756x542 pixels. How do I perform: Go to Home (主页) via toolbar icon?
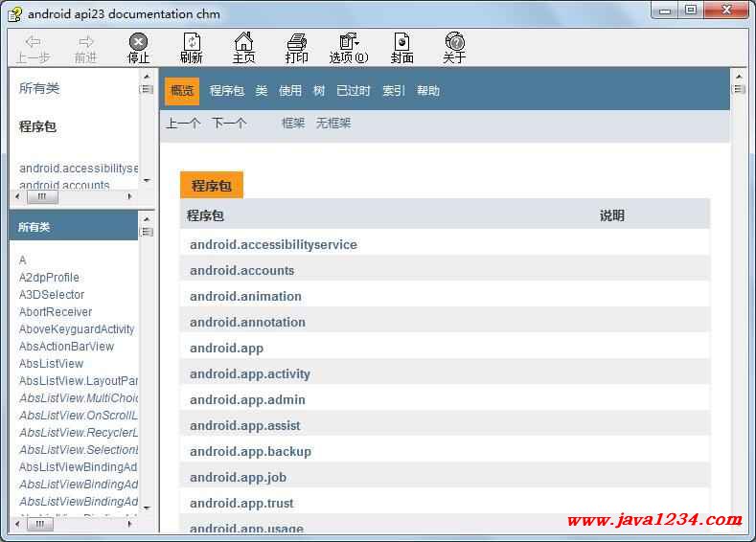click(244, 42)
